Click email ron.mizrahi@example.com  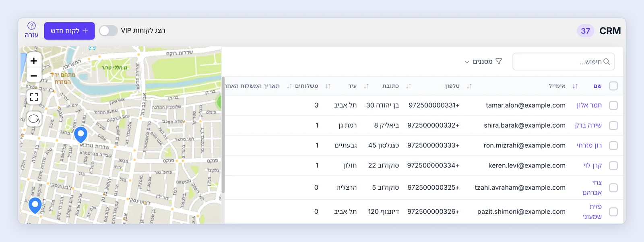coord(524,145)
